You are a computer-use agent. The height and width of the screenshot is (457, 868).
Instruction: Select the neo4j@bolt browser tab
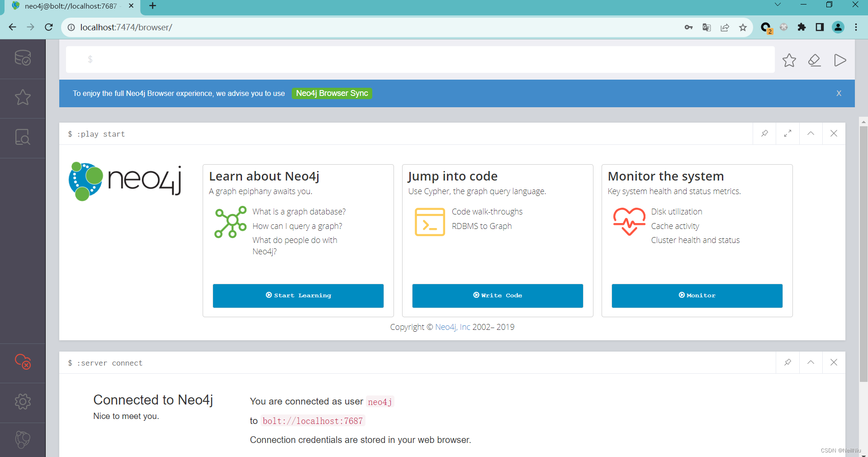click(x=71, y=6)
